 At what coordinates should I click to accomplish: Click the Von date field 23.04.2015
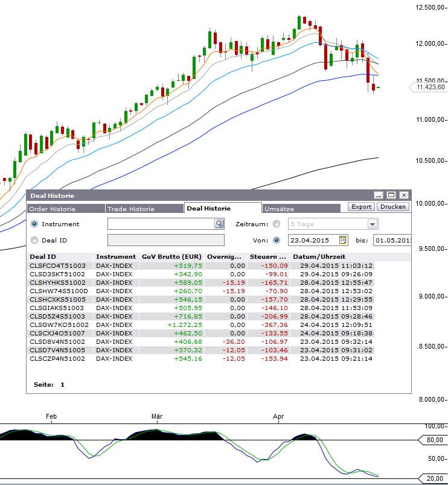click(x=313, y=240)
